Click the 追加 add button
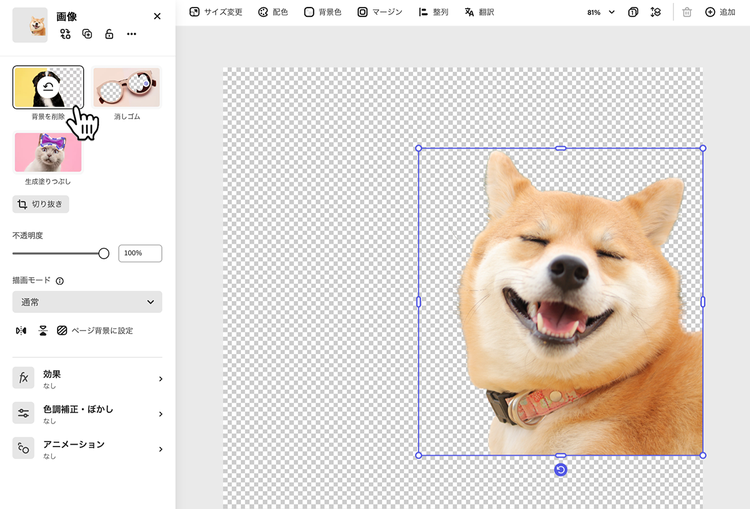750x509 pixels. coord(719,12)
